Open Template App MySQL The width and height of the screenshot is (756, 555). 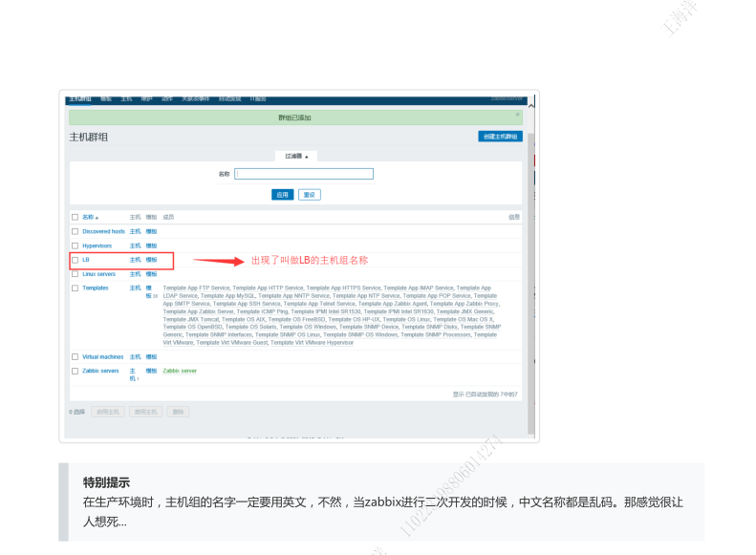(x=227, y=296)
